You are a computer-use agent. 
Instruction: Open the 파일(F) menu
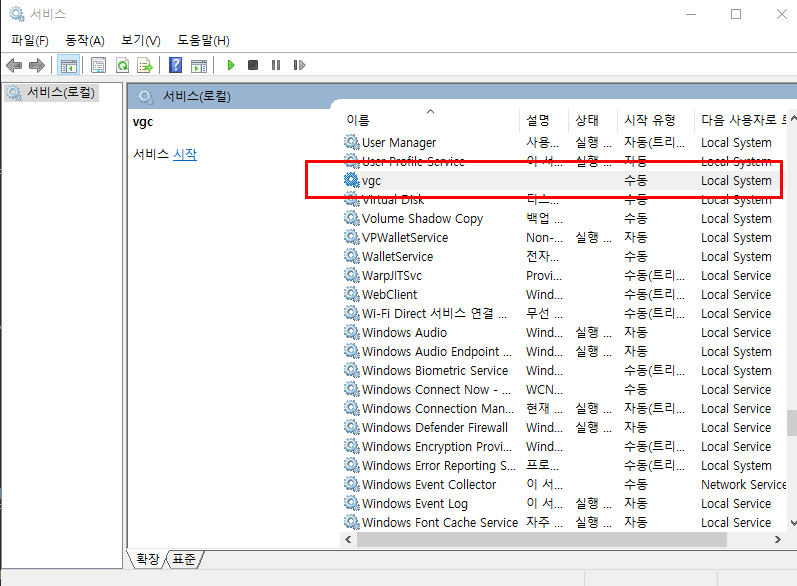coord(30,40)
